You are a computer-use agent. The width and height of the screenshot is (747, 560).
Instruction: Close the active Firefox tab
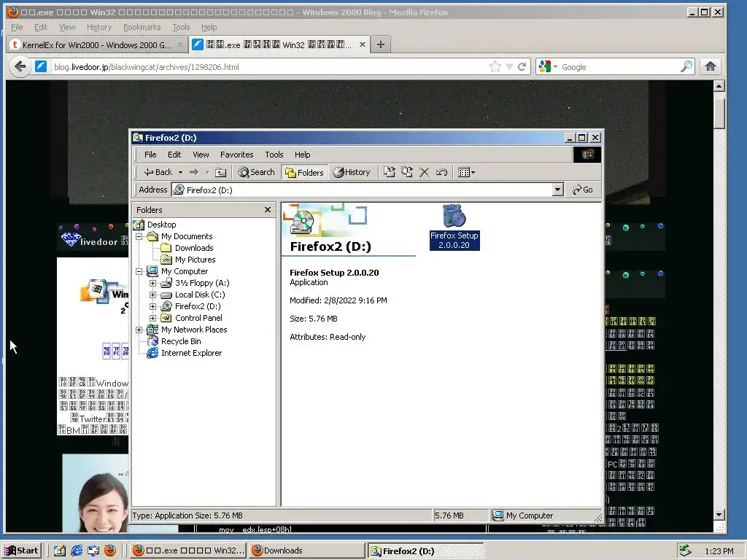pyautogui.click(x=363, y=44)
